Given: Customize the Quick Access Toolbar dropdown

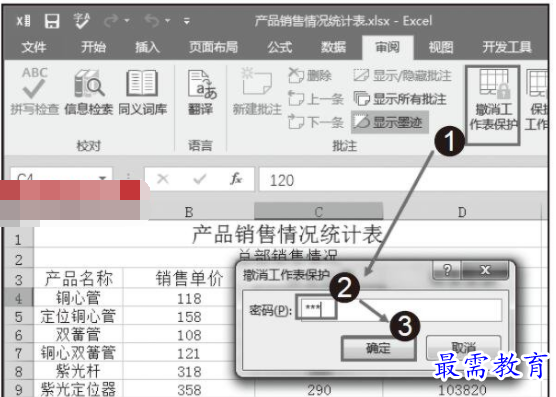Looking at the screenshot, I should tap(187, 21).
